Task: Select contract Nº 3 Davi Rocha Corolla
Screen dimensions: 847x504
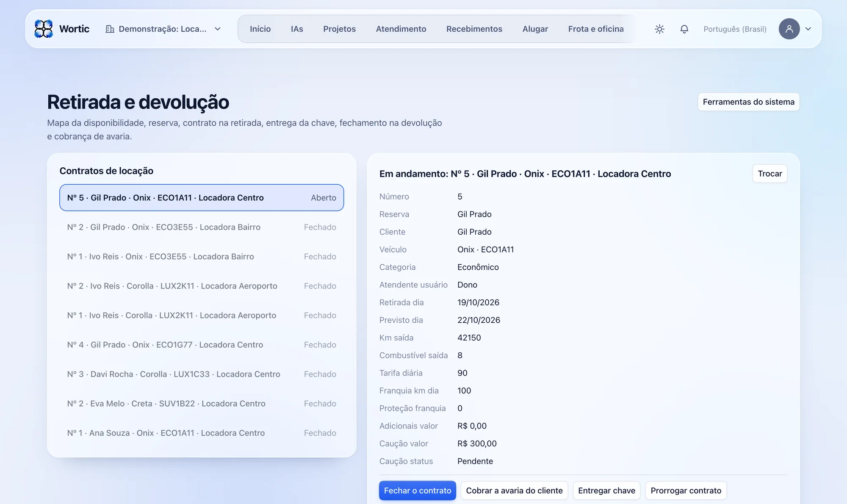Action: pos(202,374)
